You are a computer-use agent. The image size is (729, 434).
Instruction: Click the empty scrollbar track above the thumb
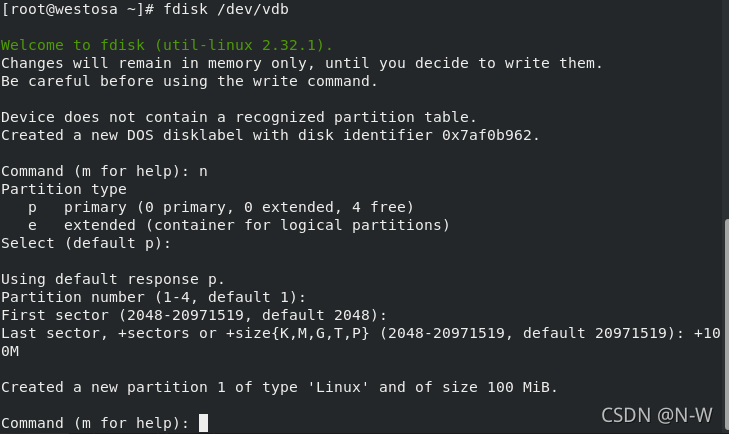click(726, 109)
